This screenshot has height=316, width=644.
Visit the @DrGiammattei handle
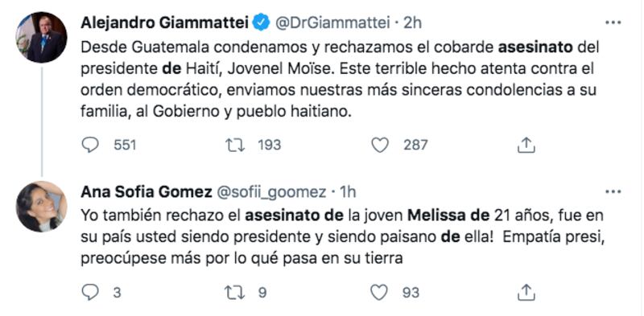332,23
